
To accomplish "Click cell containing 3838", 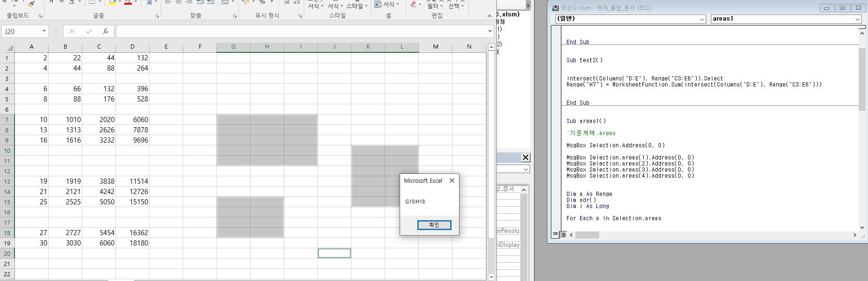I will [x=99, y=181].
